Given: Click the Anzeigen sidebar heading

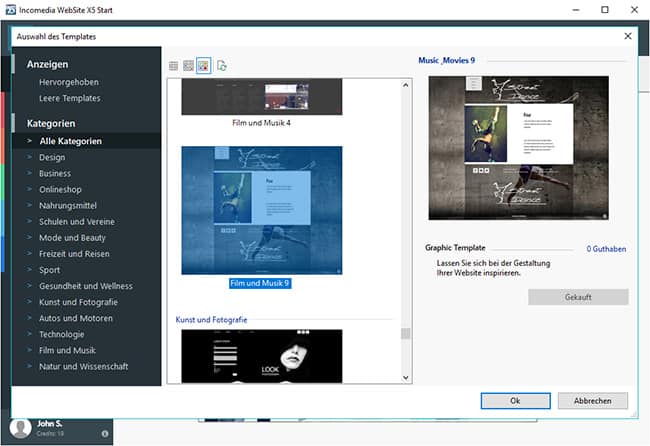Looking at the screenshot, I should click(x=47, y=64).
